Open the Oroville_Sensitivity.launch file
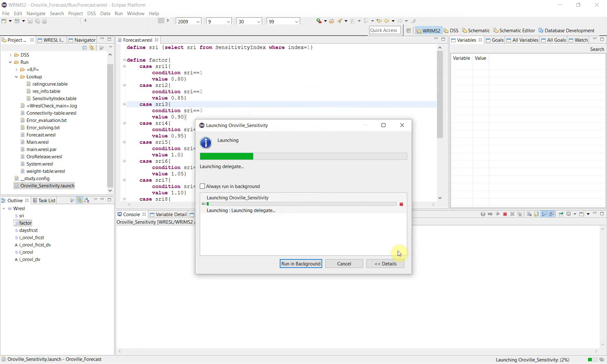The height and width of the screenshot is (364, 607). [47, 186]
